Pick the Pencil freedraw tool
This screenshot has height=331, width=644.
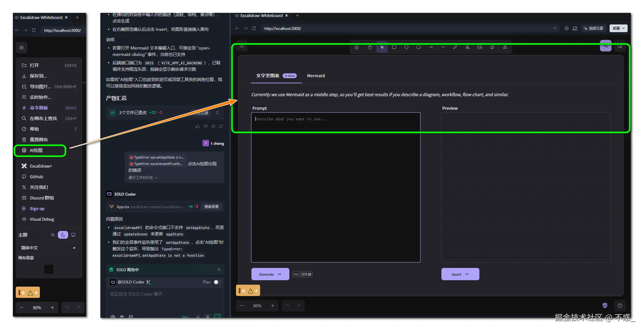click(455, 47)
